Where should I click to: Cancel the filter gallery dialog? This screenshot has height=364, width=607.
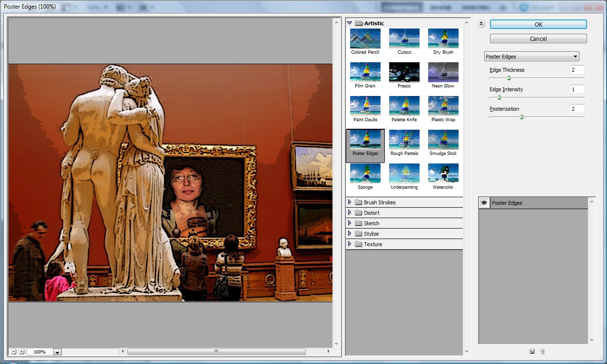(x=538, y=38)
